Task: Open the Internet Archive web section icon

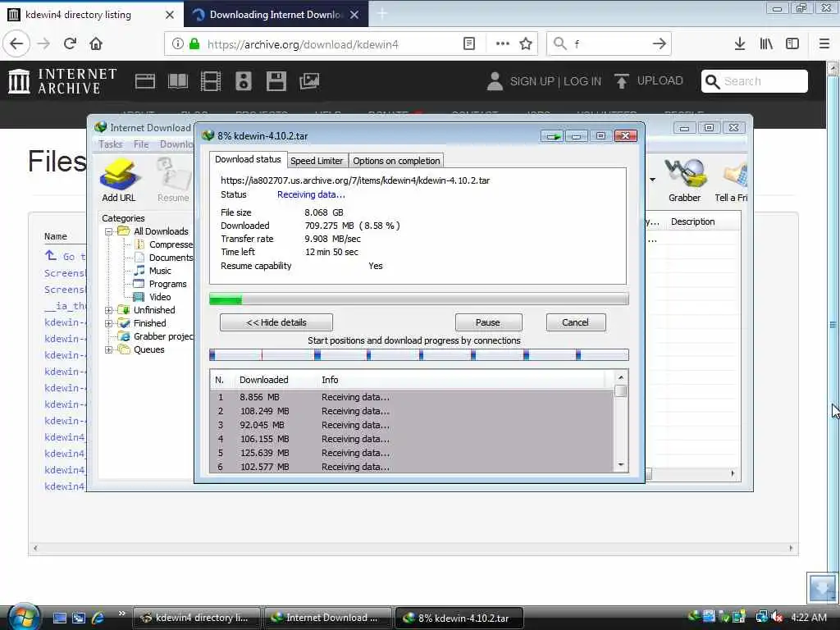Action: [x=144, y=81]
